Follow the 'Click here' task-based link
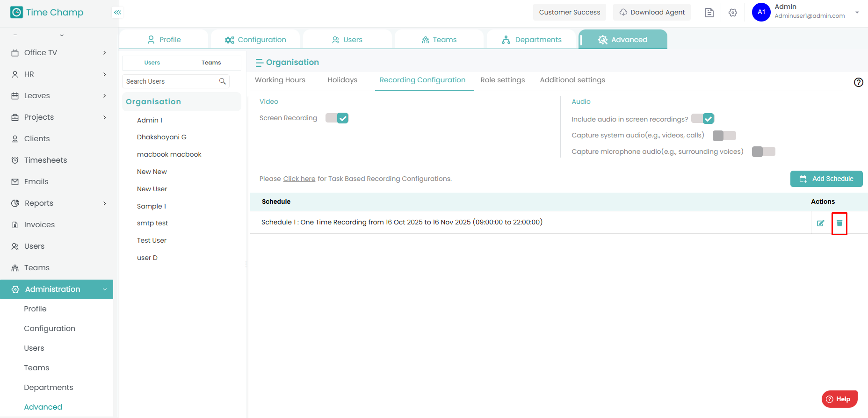This screenshot has width=868, height=418. click(x=299, y=179)
